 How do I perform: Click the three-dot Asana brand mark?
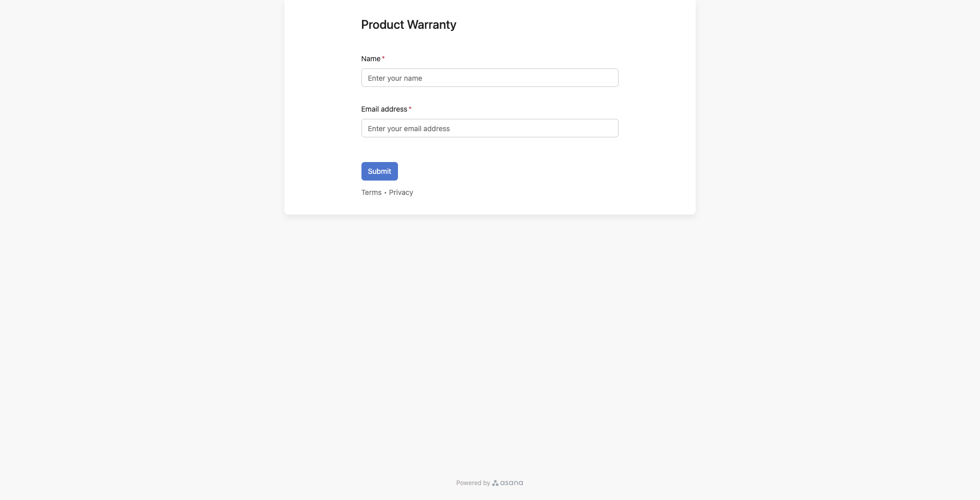pyautogui.click(x=495, y=483)
